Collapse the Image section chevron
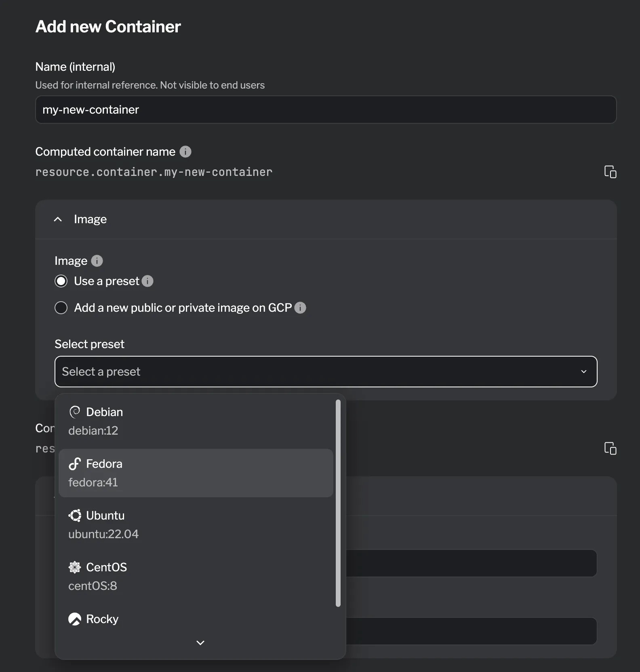640x672 pixels. 58,219
